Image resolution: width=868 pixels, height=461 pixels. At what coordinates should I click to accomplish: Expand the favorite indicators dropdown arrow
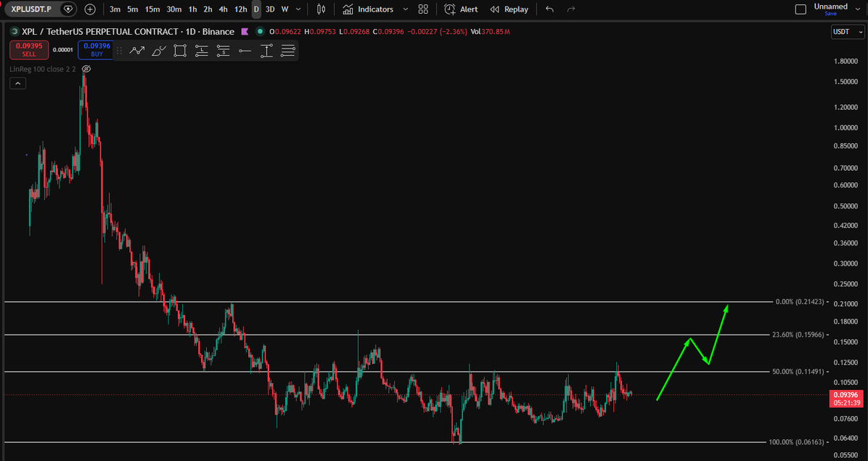click(405, 9)
